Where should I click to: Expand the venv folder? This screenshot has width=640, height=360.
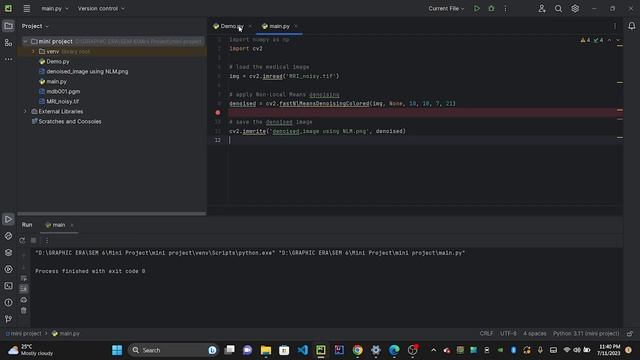(33, 51)
